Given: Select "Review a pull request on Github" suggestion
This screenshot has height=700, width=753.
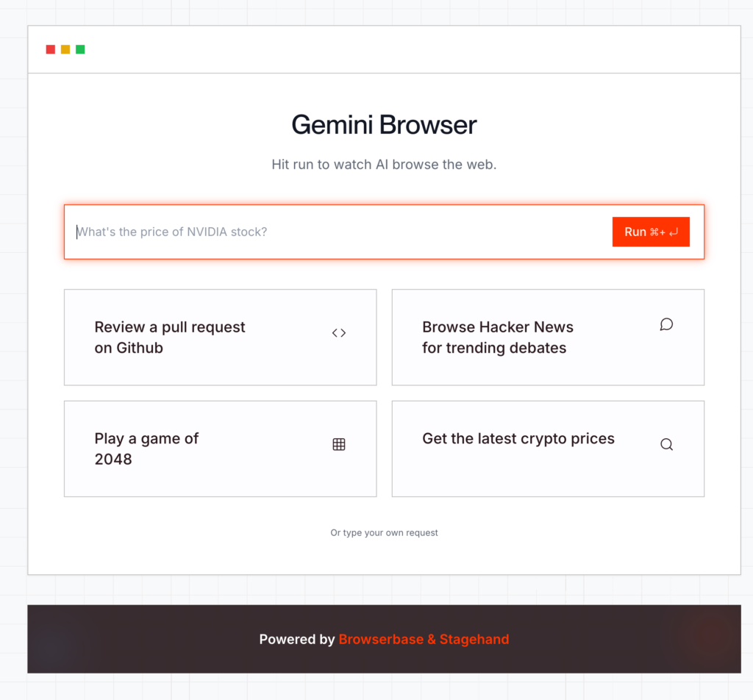Looking at the screenshot, I should tap(170, 337).
